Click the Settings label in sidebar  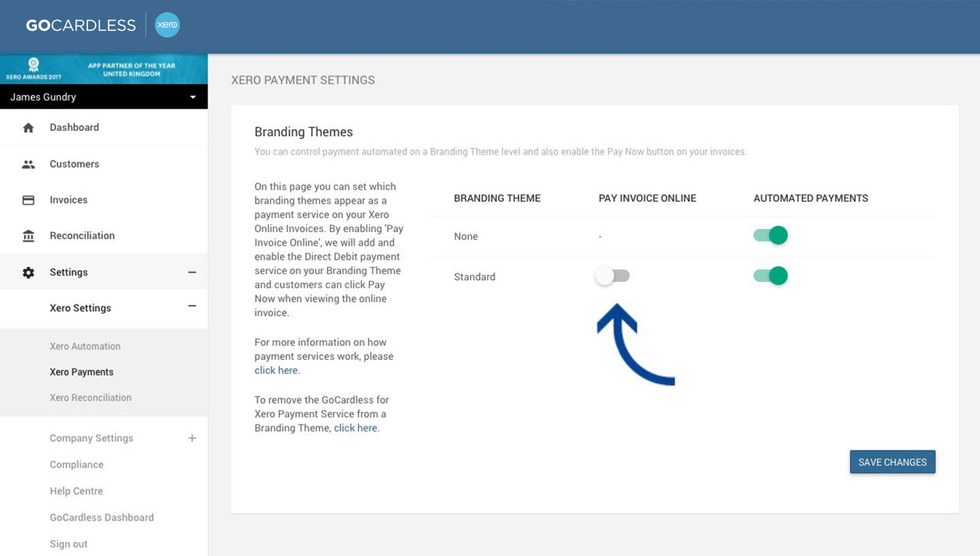click(x=69, y=272)
